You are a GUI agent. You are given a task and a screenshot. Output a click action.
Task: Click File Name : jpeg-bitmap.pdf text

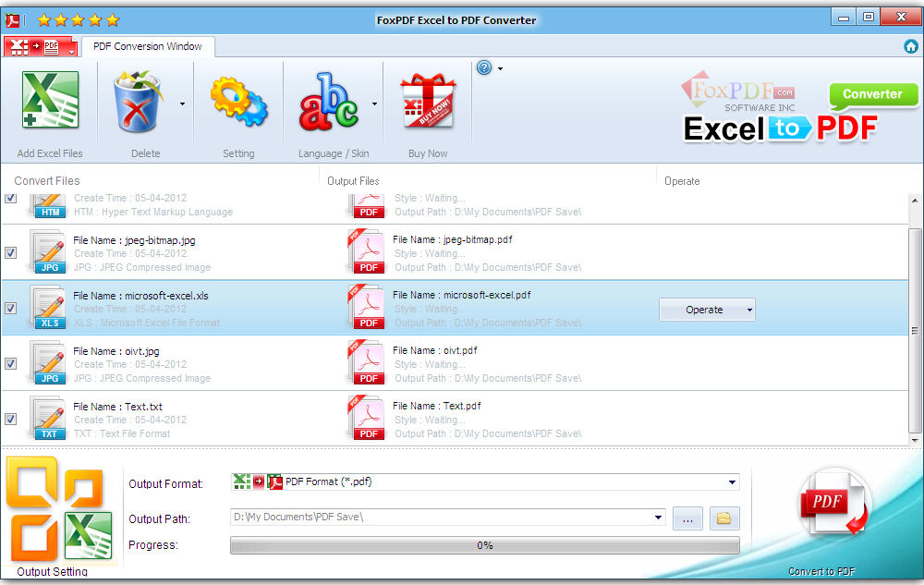(x=453, y=239)
